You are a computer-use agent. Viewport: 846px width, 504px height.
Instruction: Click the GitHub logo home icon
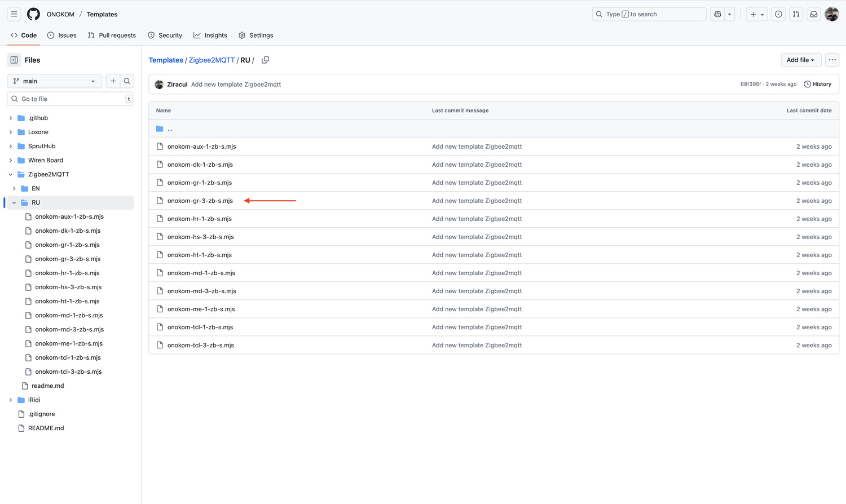coord(34,14)
